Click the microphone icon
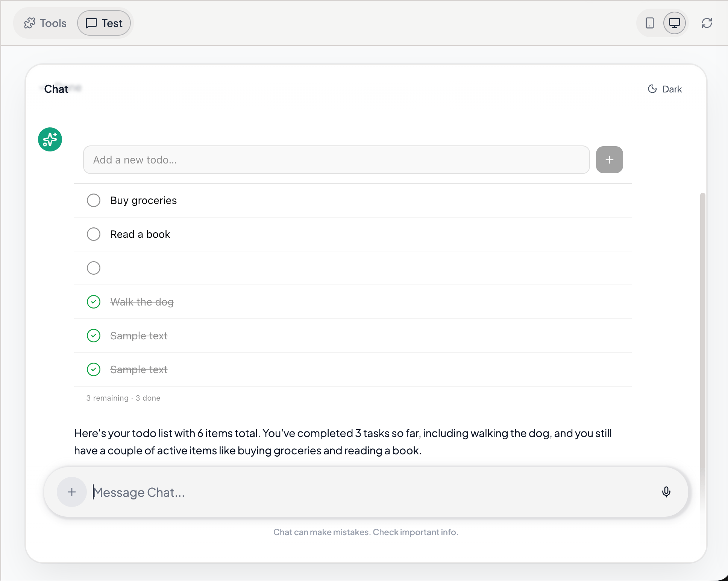The height and width of the screenshot is (581, 728). 666,492
